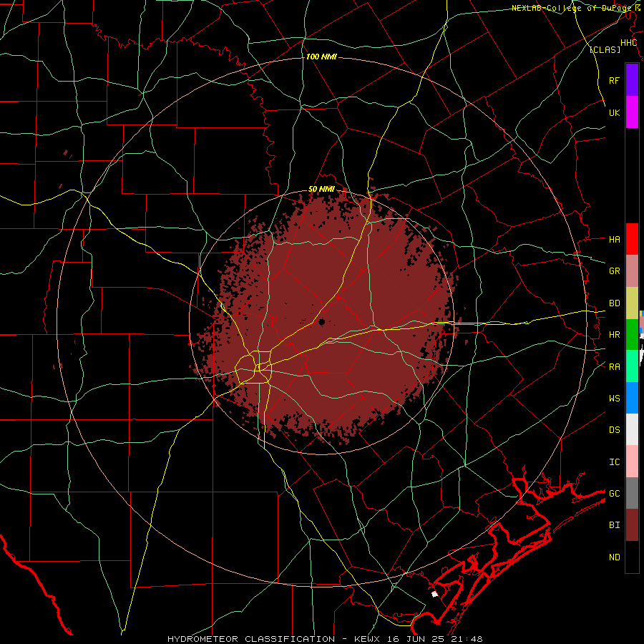Click the pinkish GR legend color swatch

click(632, 271)
